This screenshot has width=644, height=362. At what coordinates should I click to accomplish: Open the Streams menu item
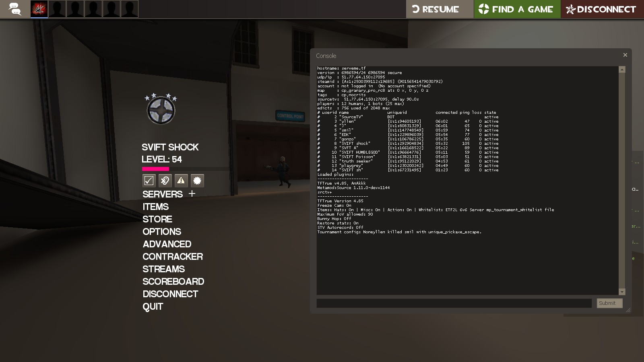point(163,269)
